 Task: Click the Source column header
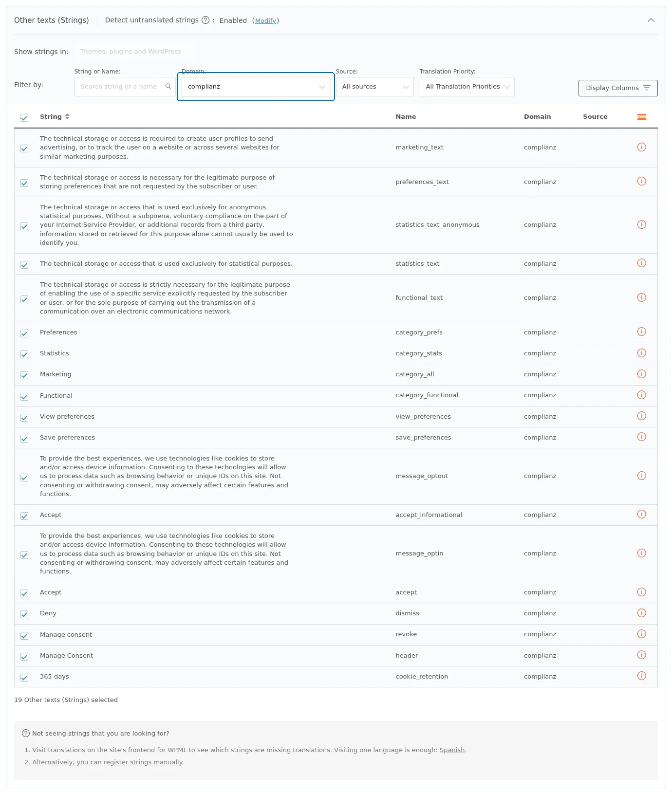pyautogui.click(x=595, y=117)
